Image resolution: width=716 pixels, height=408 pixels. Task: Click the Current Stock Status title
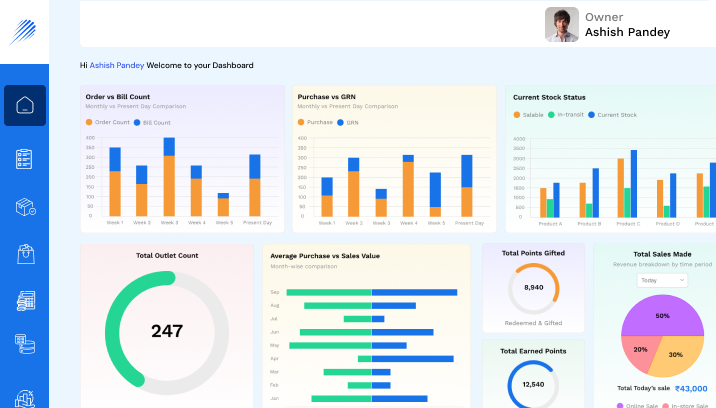pos(549,97)
